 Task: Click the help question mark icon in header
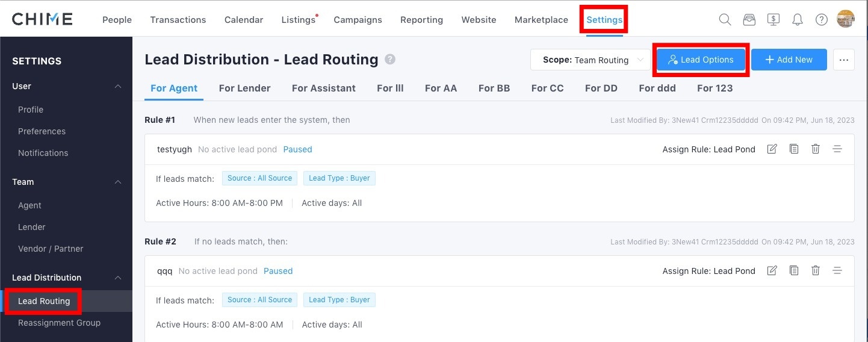click(822, 19)
